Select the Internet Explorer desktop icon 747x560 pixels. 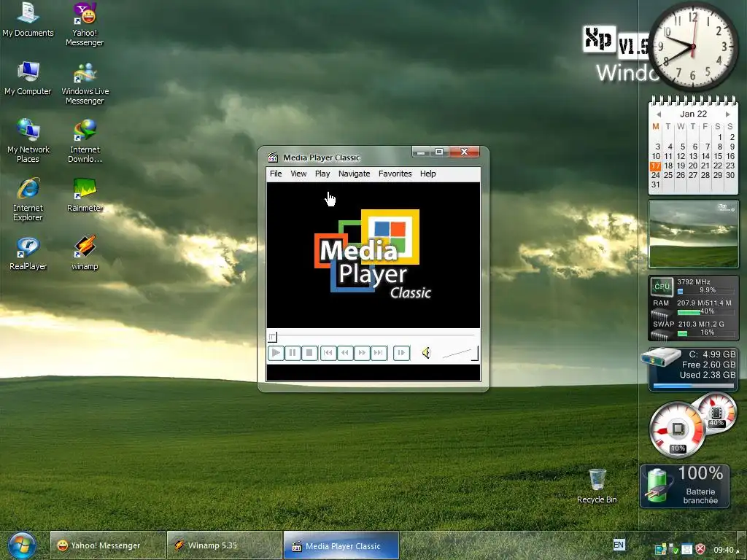(28, 200)
